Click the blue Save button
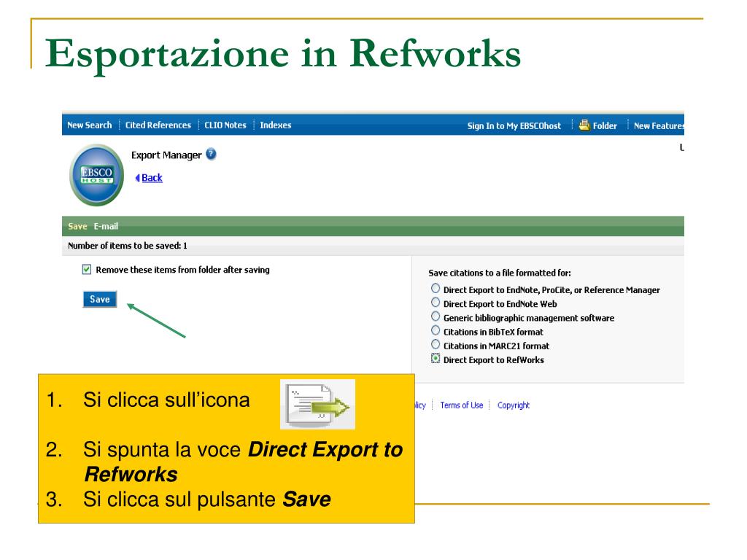 [99, 299]
